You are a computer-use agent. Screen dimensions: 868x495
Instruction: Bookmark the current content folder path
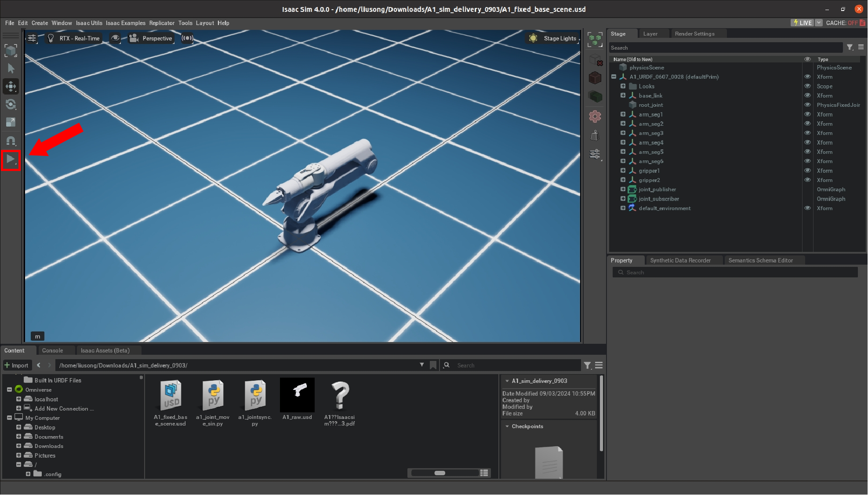pos(433,365)
